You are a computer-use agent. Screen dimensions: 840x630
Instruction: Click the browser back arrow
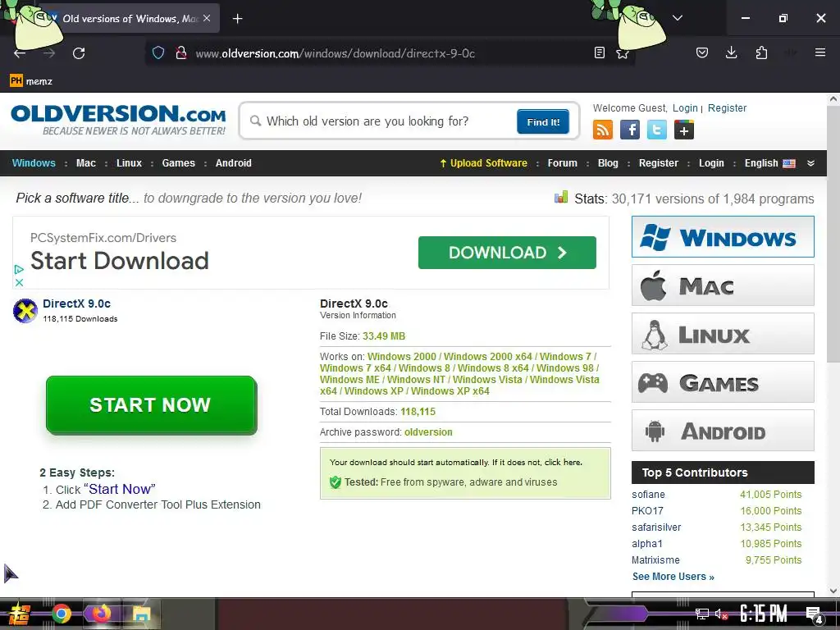pyautogui.click(x=20, y=53)
